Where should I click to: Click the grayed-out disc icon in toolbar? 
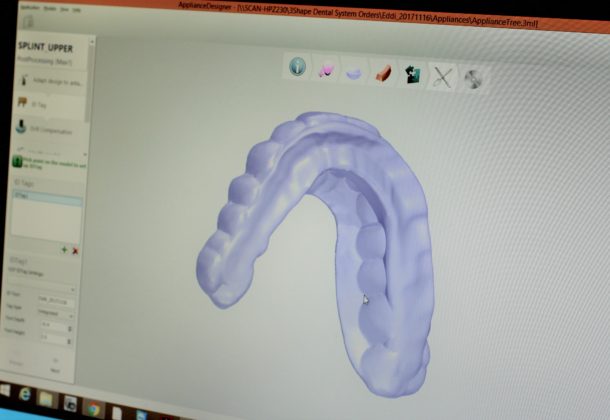tap(473, 79)
